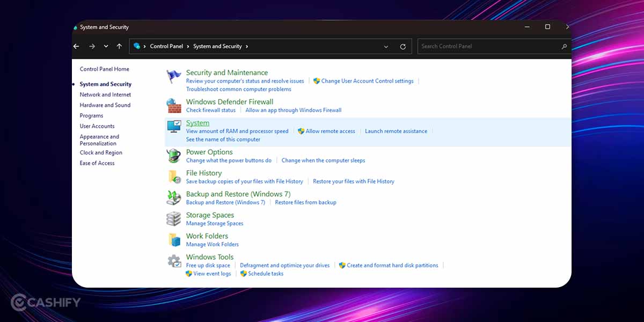Screen dimensions: 644x322
Task: Click Restore your files with File History
Action: pyautogui.click(x=354, y=181)
